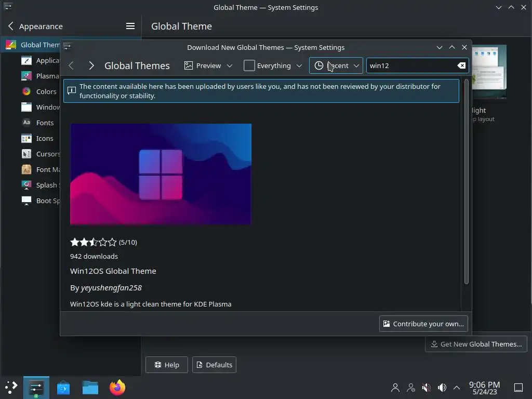
Task: Select Global Theme sidebar entry icon
Action: tap(11, 45)
